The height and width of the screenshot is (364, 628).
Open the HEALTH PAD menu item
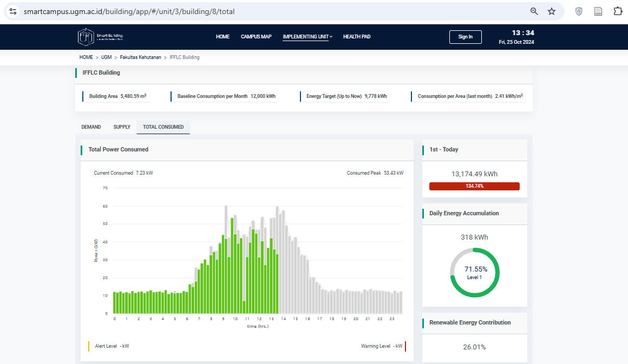point(357,37)
